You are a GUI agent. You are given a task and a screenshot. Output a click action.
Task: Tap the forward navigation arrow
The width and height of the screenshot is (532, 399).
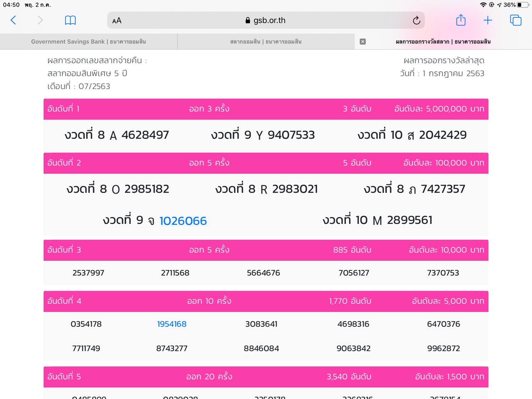click(x=40, y=20)
